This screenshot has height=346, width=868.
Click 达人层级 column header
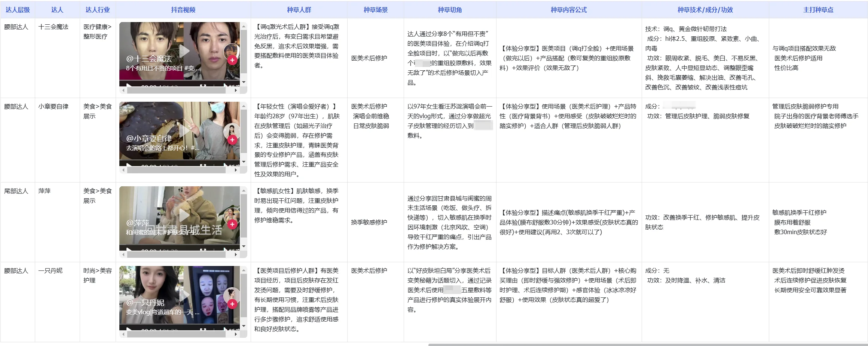(x=18, y=10)
